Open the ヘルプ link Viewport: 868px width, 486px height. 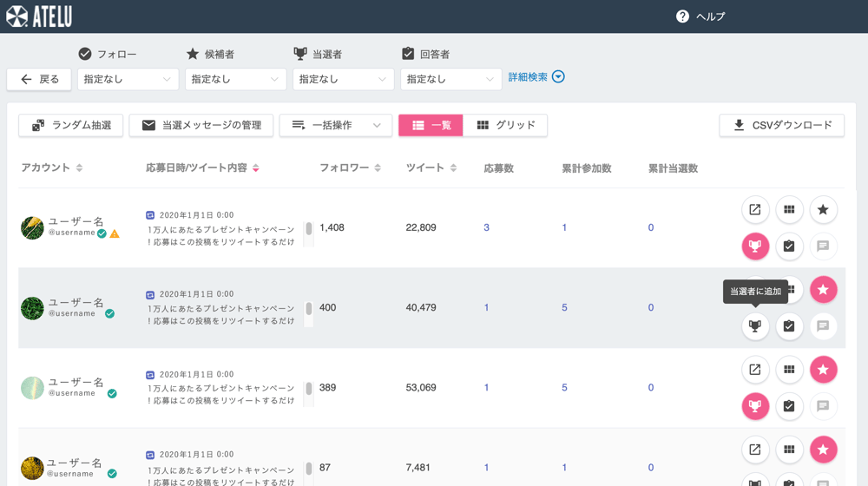coord(710,16)
